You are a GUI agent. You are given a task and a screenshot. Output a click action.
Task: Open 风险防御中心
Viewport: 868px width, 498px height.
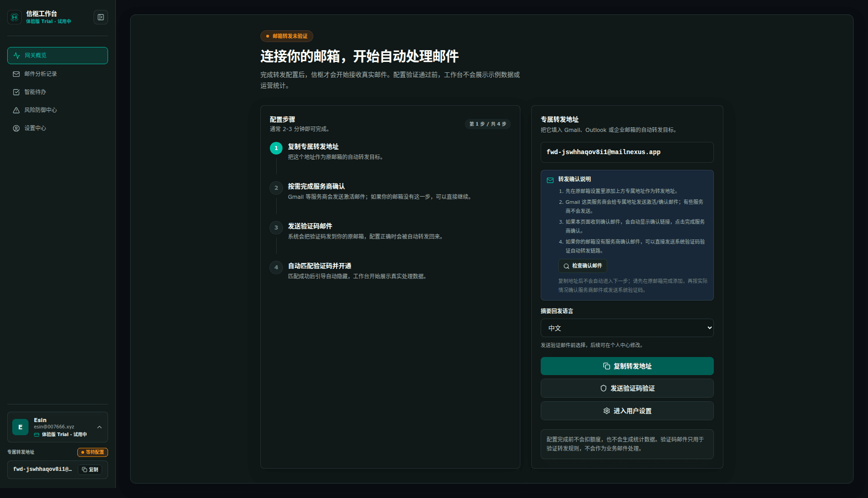point(57,110)
